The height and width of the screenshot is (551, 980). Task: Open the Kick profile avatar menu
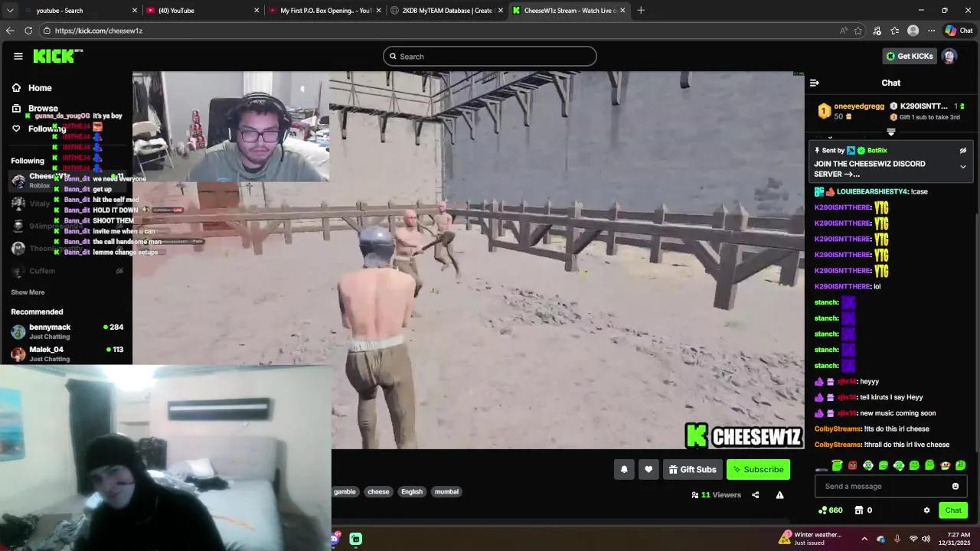949,56
